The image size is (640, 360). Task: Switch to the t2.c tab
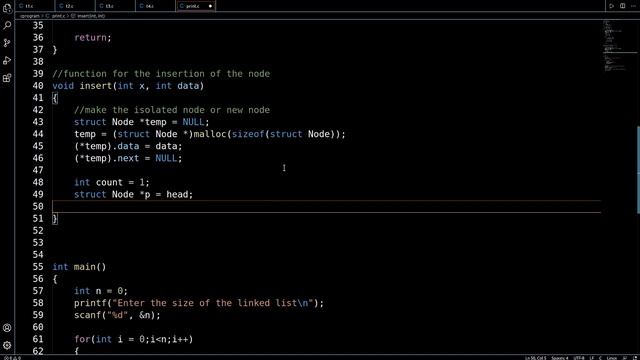tap(75, 6)
